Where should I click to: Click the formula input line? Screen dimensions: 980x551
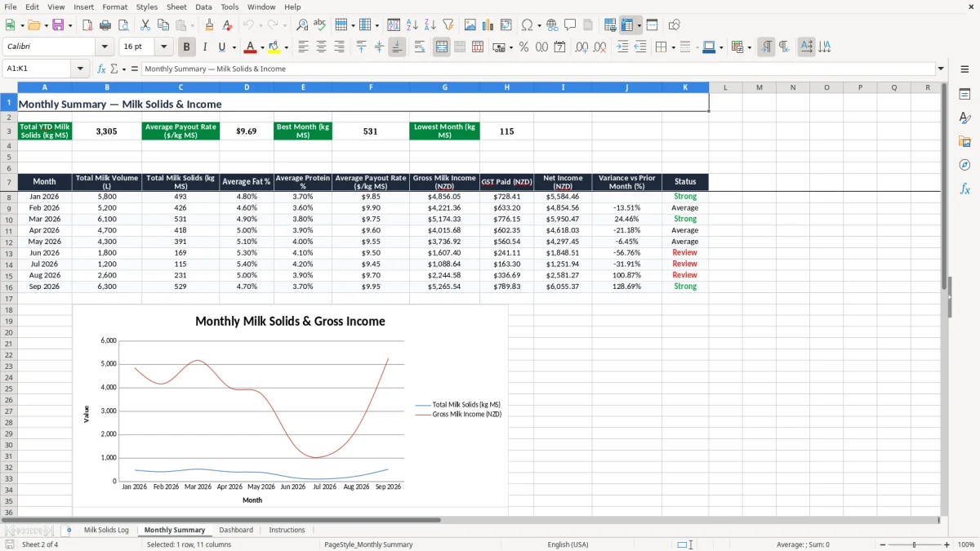pos(537,69)
